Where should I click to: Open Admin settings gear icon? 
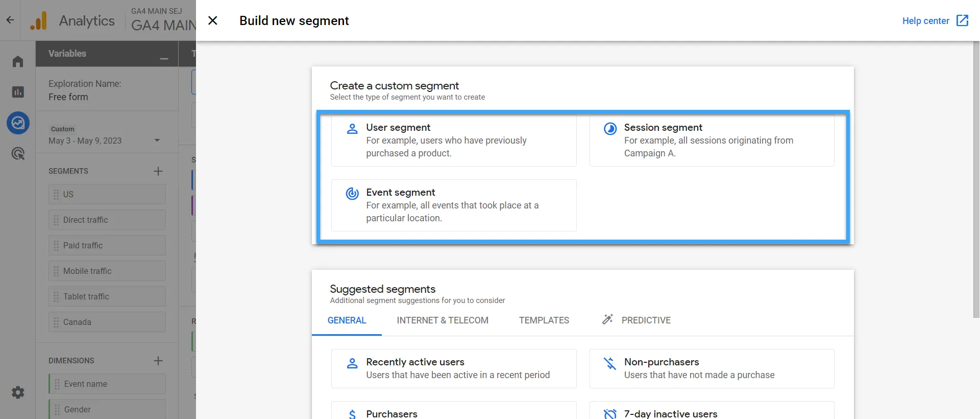18,392
